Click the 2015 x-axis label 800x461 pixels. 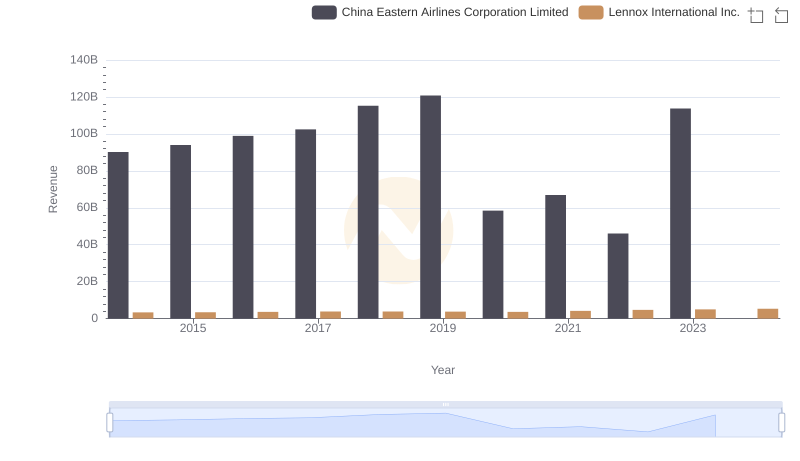click(193, 328)
